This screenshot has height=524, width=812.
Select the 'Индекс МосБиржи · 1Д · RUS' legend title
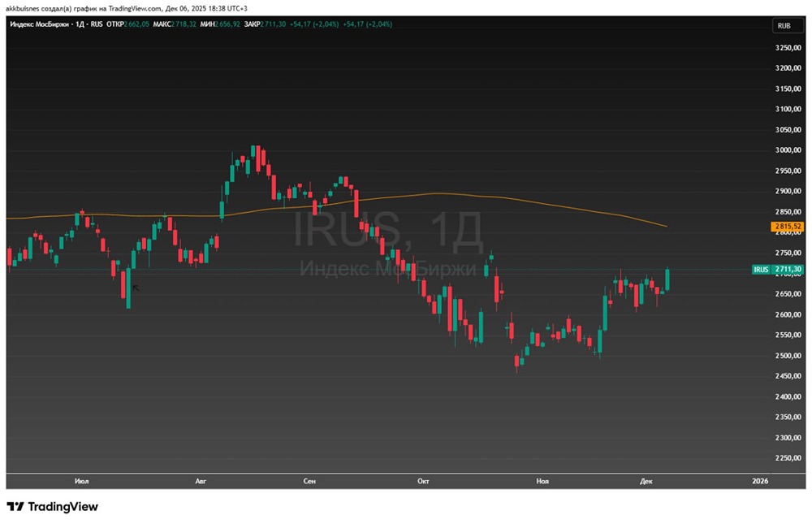57,24
